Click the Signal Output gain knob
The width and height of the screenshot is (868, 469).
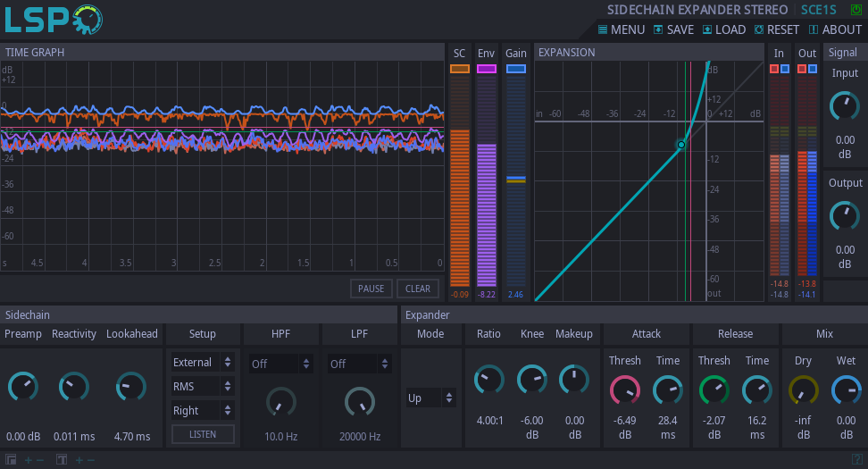(845, 216)
